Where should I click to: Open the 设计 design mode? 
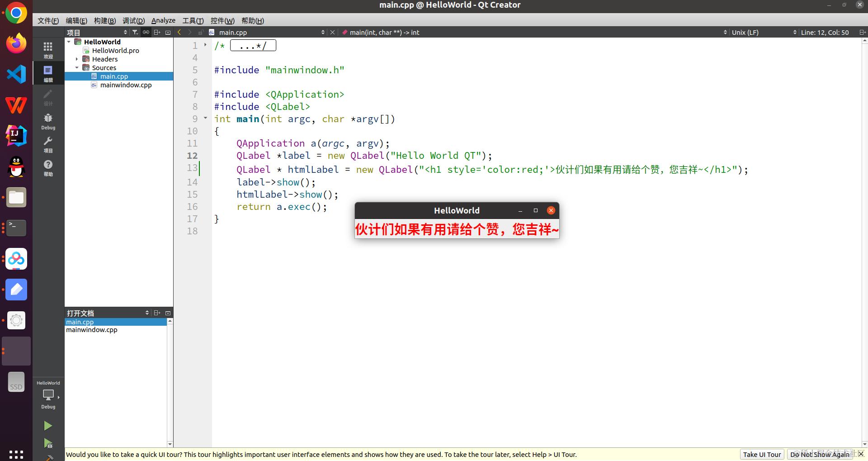48,97
